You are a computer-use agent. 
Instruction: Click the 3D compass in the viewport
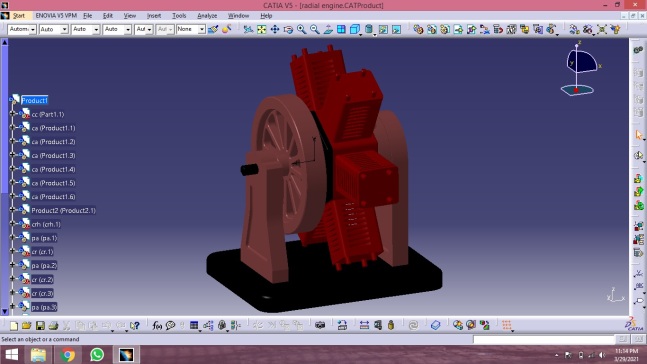click(580, 68)
